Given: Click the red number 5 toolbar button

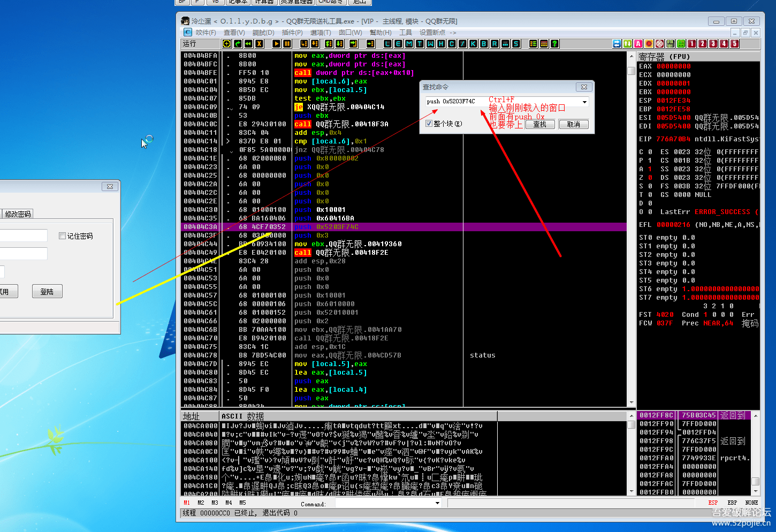Looking at the screenshot, I should (x=735, y=44).
